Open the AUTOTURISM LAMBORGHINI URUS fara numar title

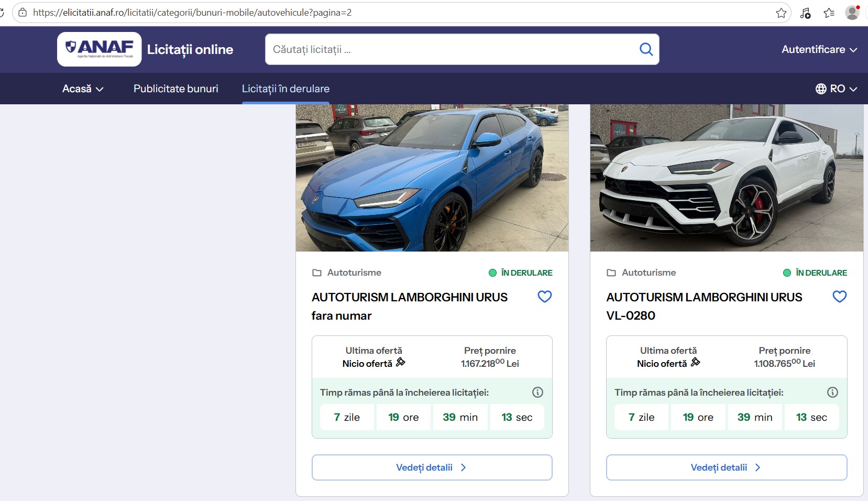410,306
